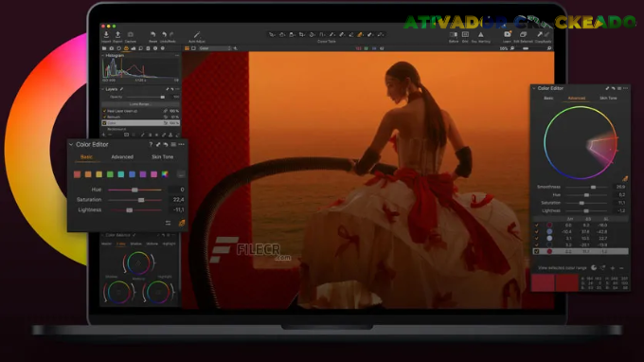This screenshot has height=362, width=644.
Task: Switch to multi-image grid viewer icon
Action: pos(187,48)
